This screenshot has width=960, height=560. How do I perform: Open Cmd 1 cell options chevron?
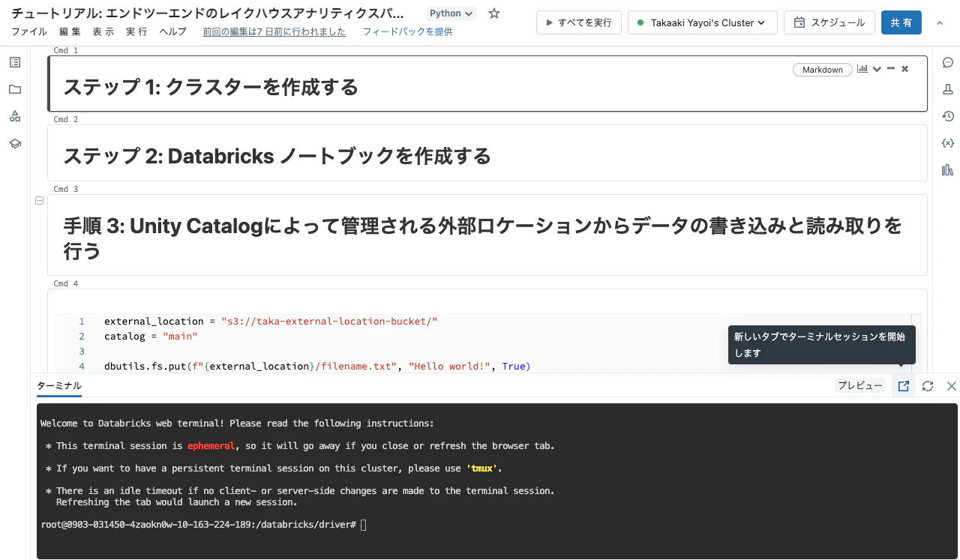[x=877, y=69]
